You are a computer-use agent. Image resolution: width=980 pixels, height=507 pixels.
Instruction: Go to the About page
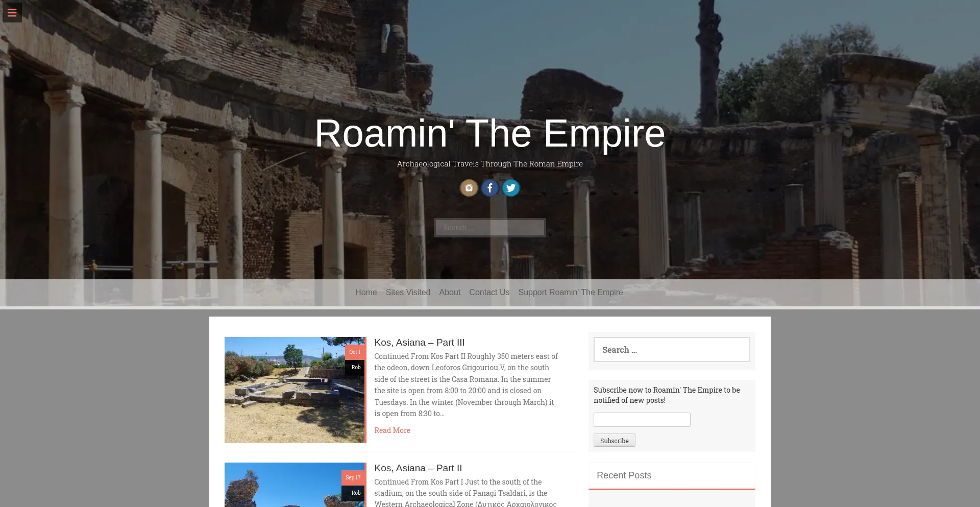(449, 293)
